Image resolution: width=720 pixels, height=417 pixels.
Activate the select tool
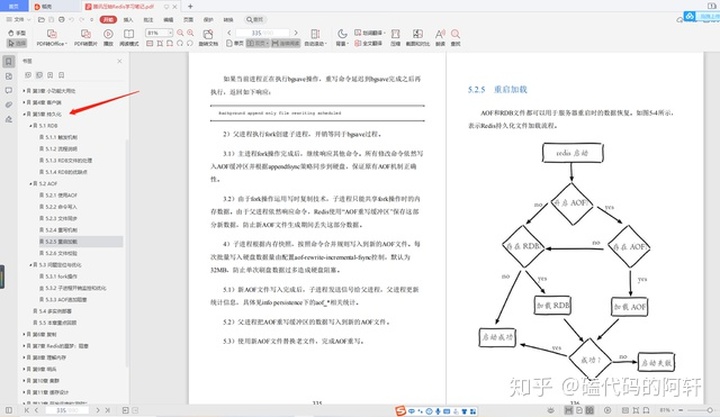tap(17, 43)
